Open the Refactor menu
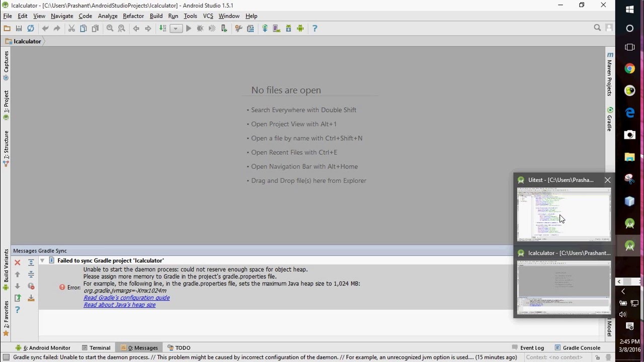The height and width of the screenshot is (362, 644). 133,16
